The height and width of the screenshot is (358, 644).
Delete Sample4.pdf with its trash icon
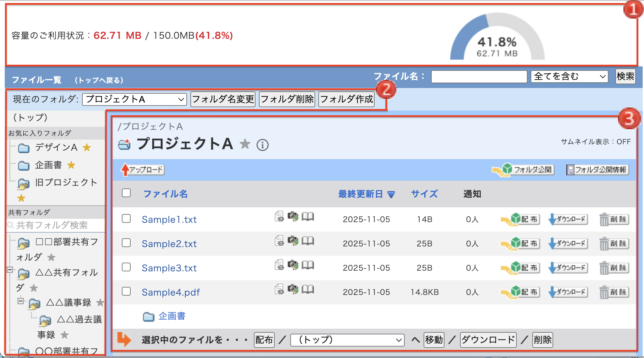click(614, 292)
